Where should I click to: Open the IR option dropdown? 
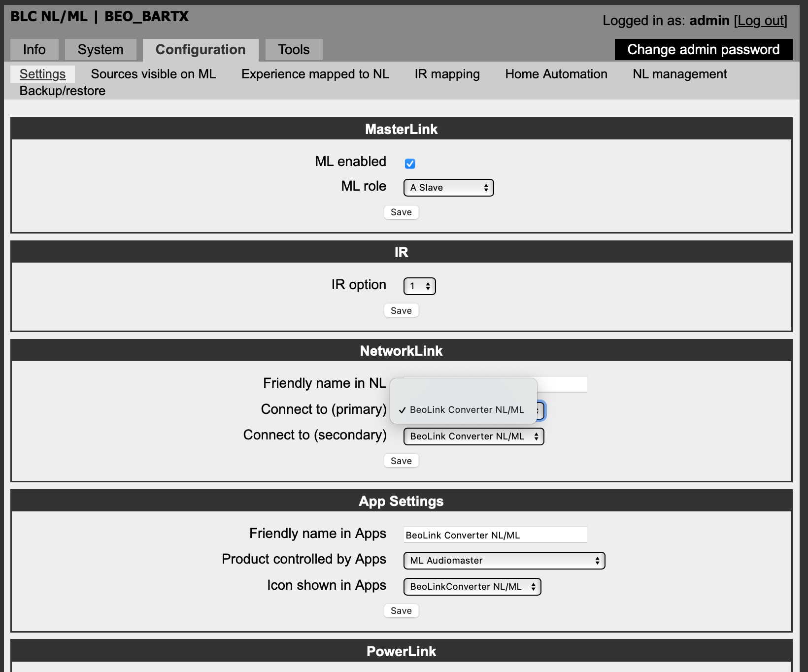tap(420, 286)
